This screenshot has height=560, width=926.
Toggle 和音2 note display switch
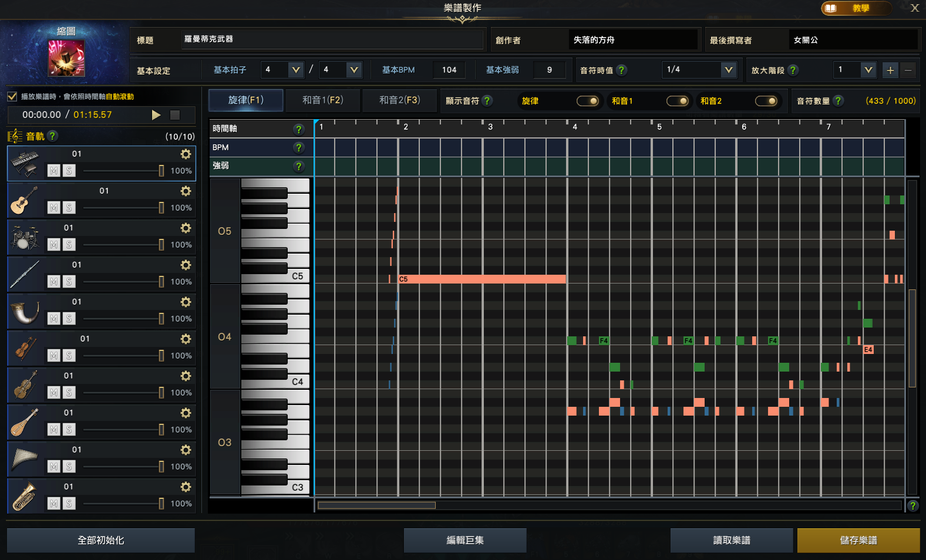click(x=766, y=101)
